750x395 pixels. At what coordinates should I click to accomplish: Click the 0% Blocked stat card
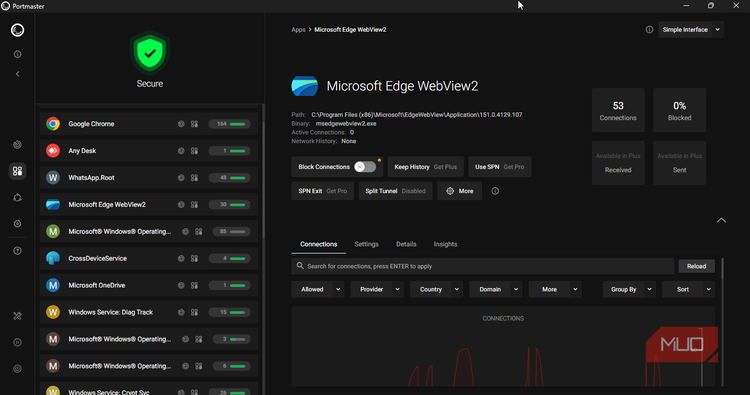[x=679, y=110]
